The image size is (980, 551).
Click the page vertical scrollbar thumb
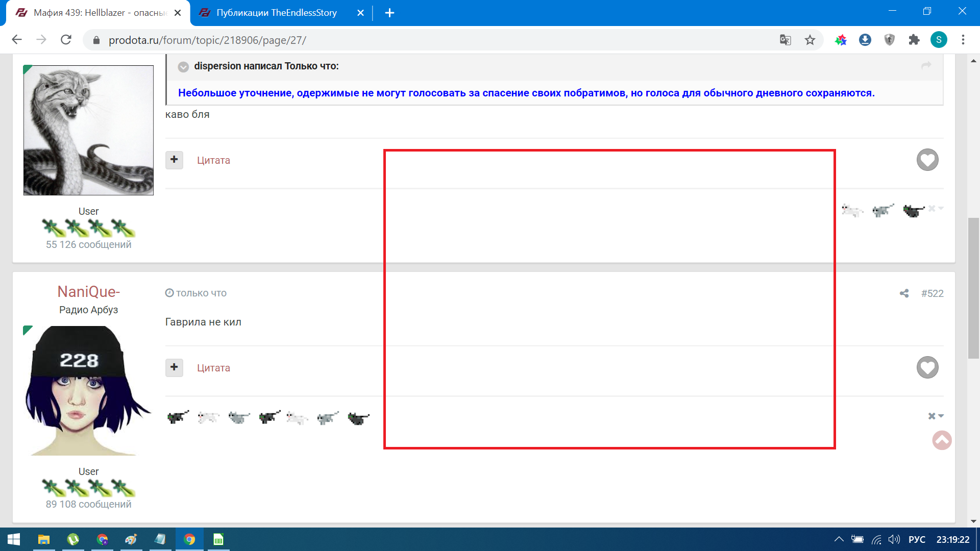click(973, 288)
